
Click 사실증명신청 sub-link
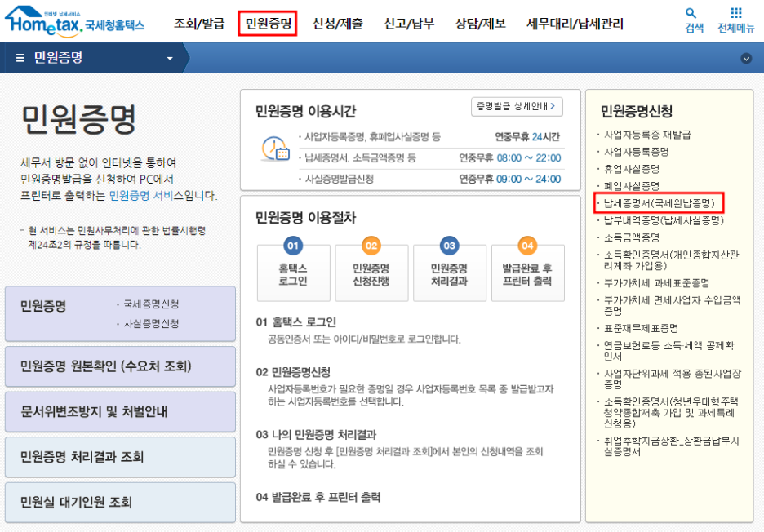click(151, 323)
